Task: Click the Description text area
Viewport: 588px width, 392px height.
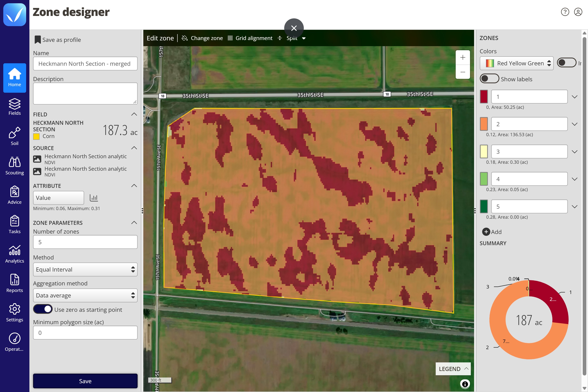Action: tap(85, 94)
